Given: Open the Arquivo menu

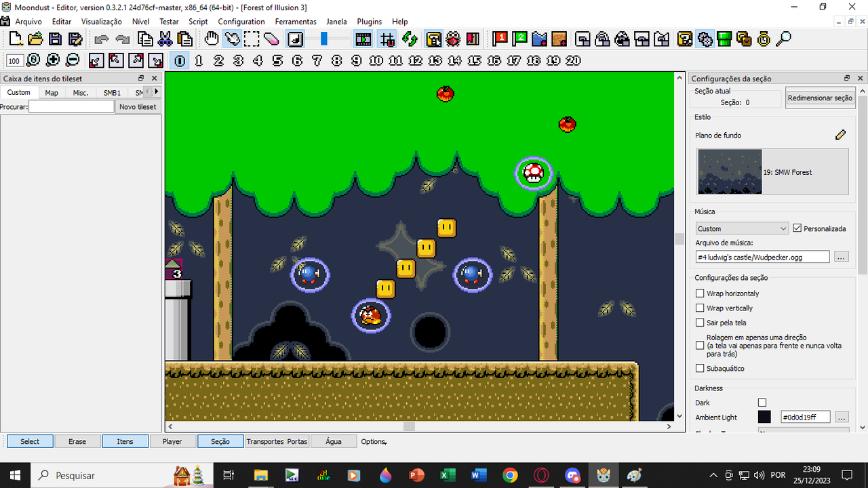Looking at the screenshot, I should pos(28,22).
